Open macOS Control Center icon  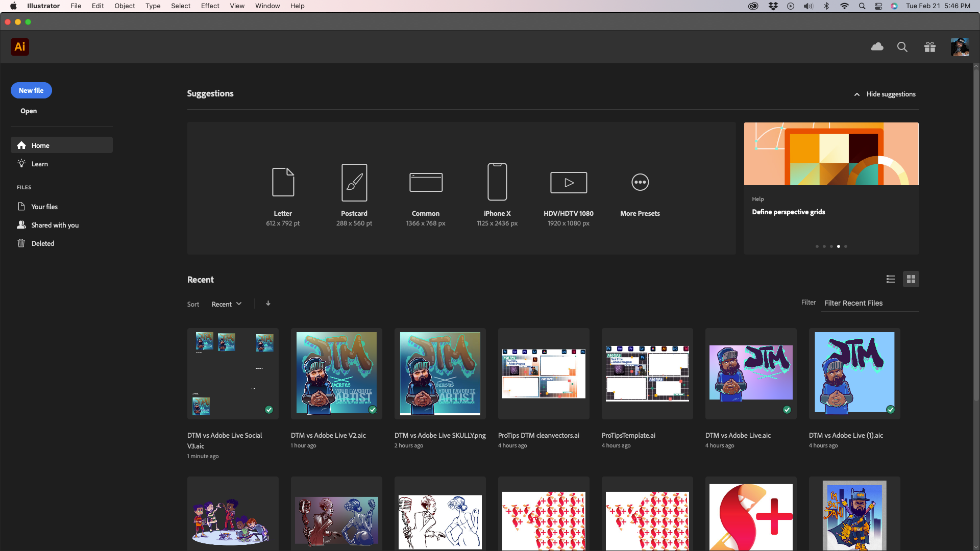tap(878, 6)
